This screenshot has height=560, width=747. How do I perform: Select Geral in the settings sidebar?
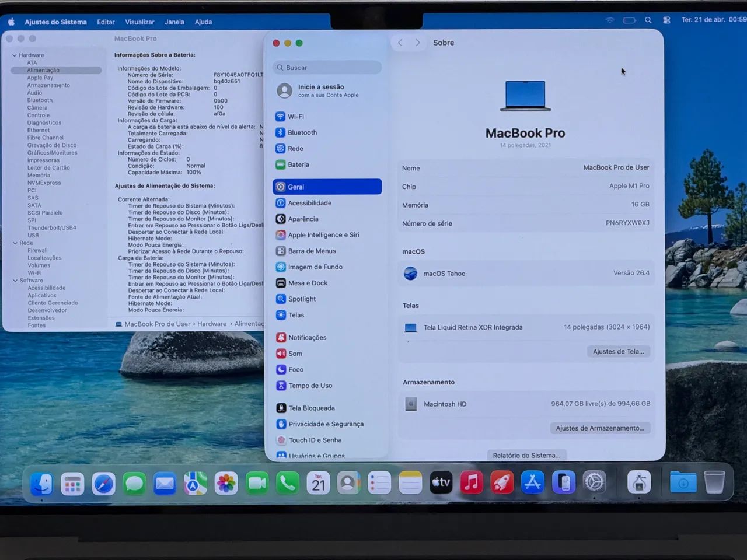327,187
